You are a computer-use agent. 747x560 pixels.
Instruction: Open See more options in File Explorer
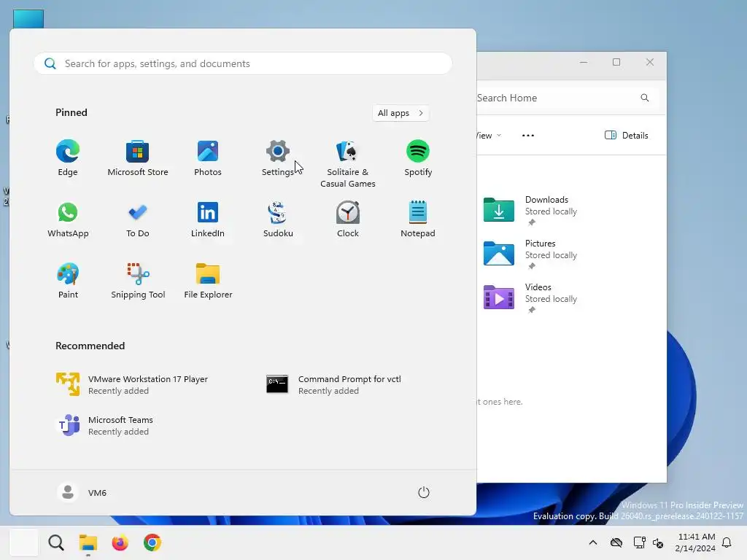[x=528, y=135]
